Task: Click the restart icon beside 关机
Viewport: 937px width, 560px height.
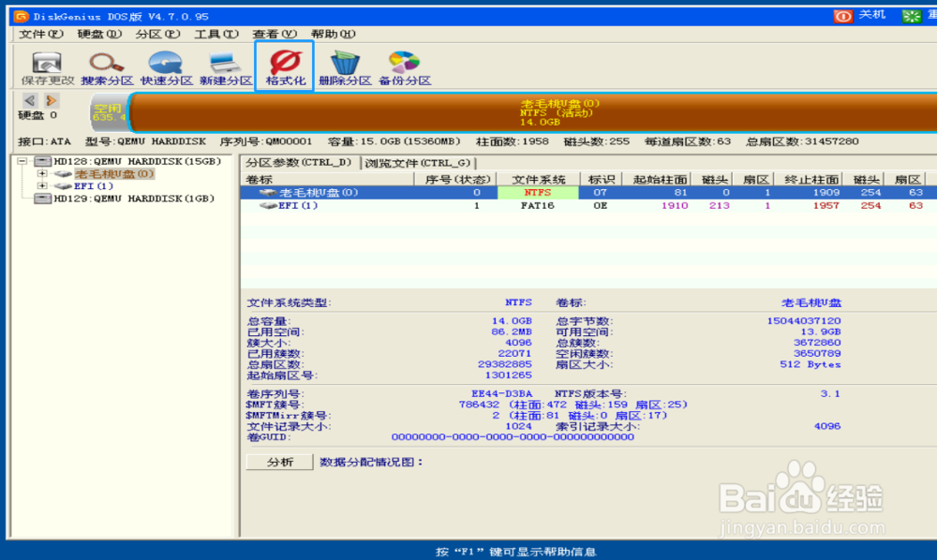Action: (912, 16)
